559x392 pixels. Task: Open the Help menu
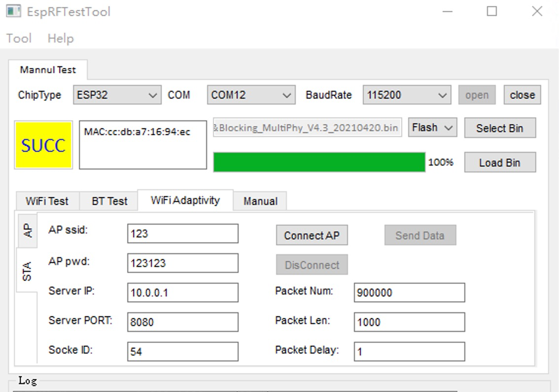click(61, 38)
